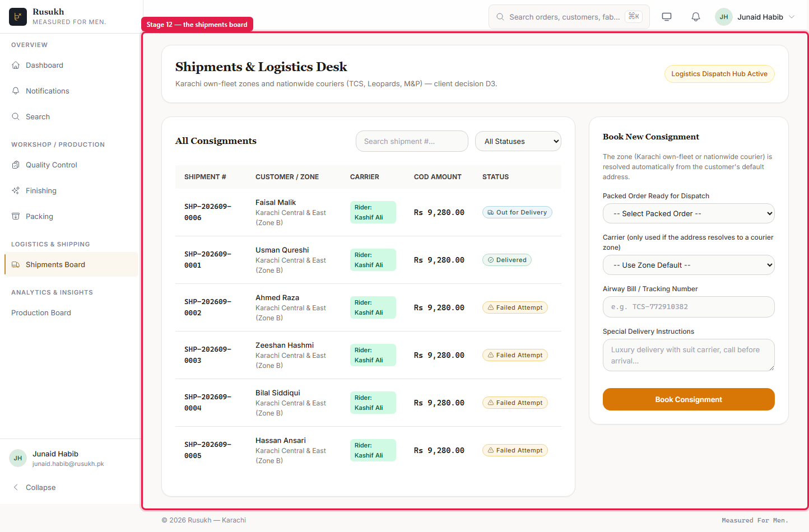The height and width of the screenshot is (532, 809).
Task: Click the monitor display icon in header
Action: tap(667, 17)
